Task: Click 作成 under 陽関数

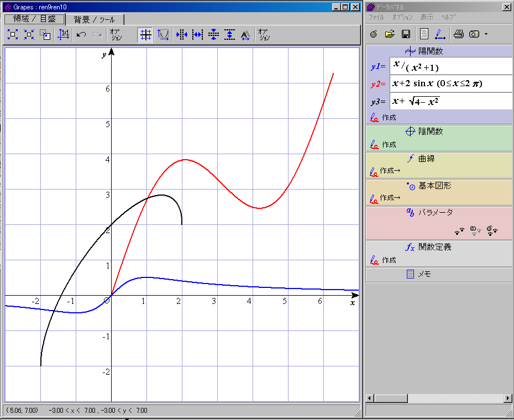Action: click(x=383, y=117)
